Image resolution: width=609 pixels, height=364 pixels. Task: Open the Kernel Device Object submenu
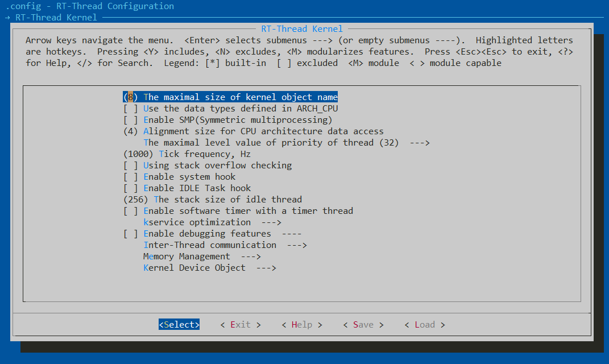coord(210,268)
